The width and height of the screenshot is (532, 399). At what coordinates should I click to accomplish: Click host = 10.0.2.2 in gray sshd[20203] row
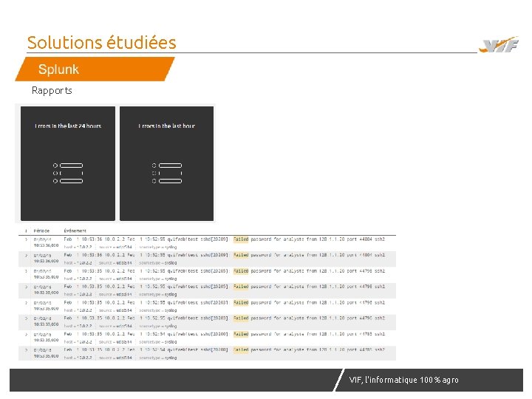coord(78,326)
